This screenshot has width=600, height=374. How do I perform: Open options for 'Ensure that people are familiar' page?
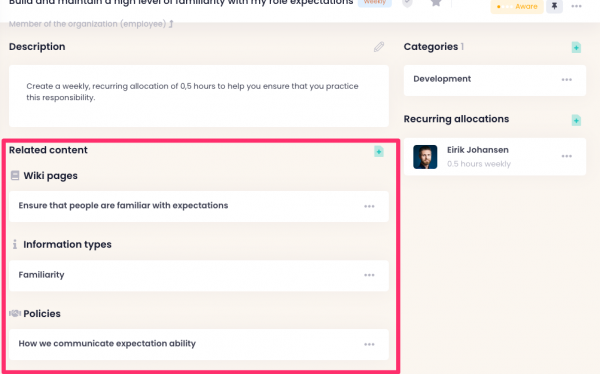pyautogui.click(x=369, y=206)
